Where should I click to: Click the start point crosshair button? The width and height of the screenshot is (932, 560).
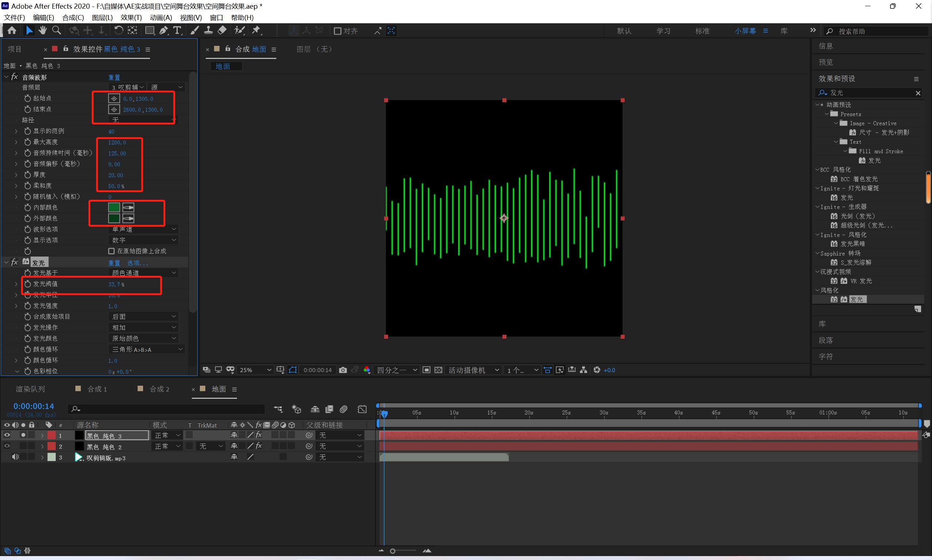pos(114,99)
